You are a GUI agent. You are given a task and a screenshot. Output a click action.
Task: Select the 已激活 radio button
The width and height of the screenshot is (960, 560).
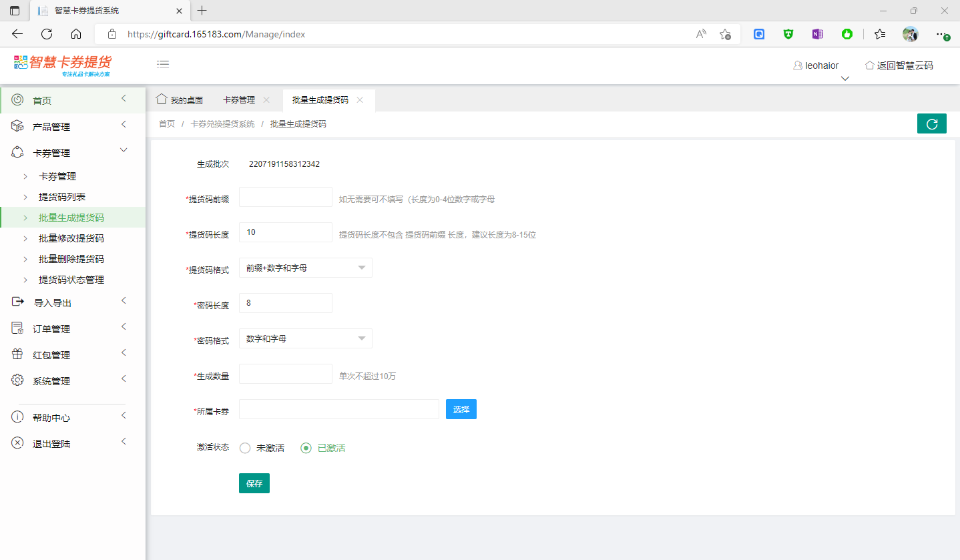[x=306, y=448]
